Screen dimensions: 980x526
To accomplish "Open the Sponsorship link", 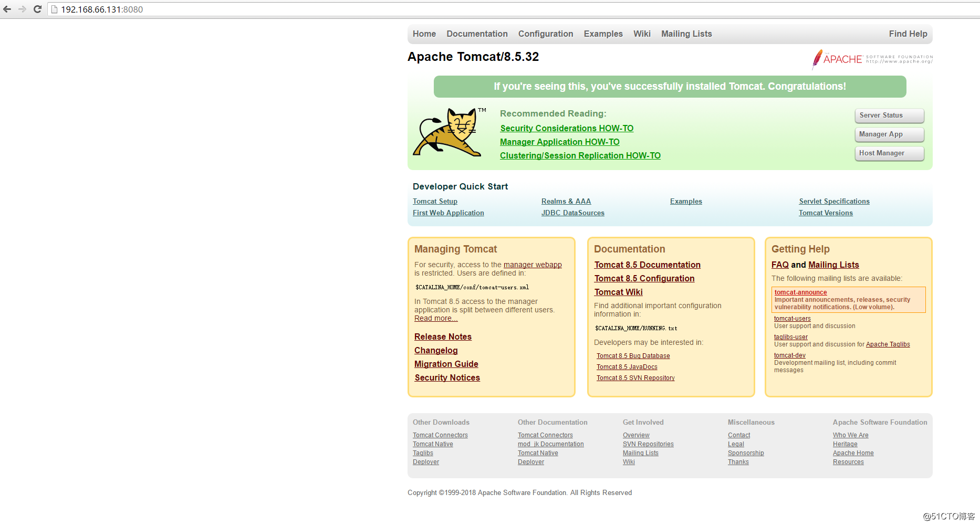I will coord(746,453).
